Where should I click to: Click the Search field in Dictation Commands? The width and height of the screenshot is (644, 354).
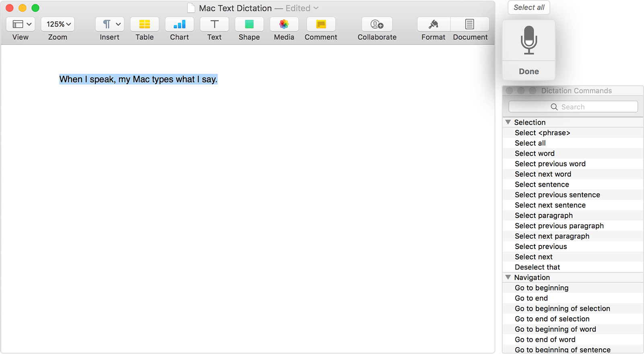tap(573, 107)
